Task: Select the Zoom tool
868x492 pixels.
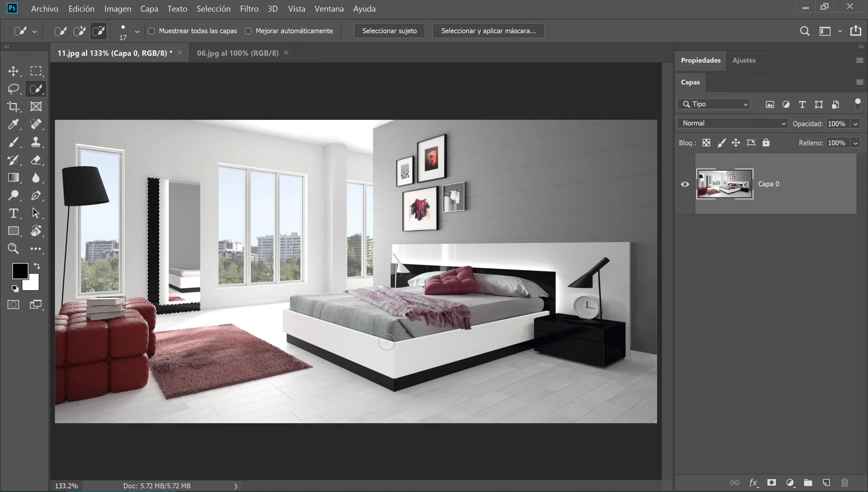Action: 13,249
